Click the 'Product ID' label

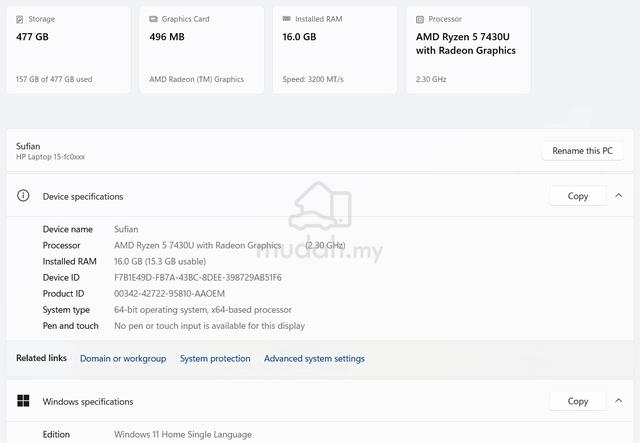[63, 294]
